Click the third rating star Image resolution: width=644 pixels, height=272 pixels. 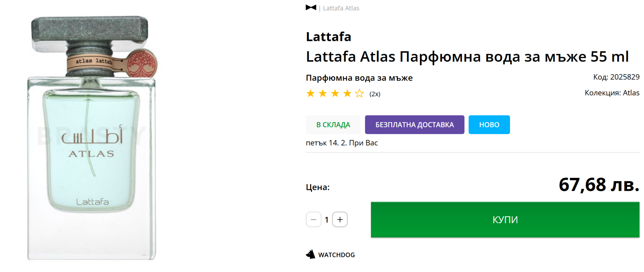tap(335, 93)
